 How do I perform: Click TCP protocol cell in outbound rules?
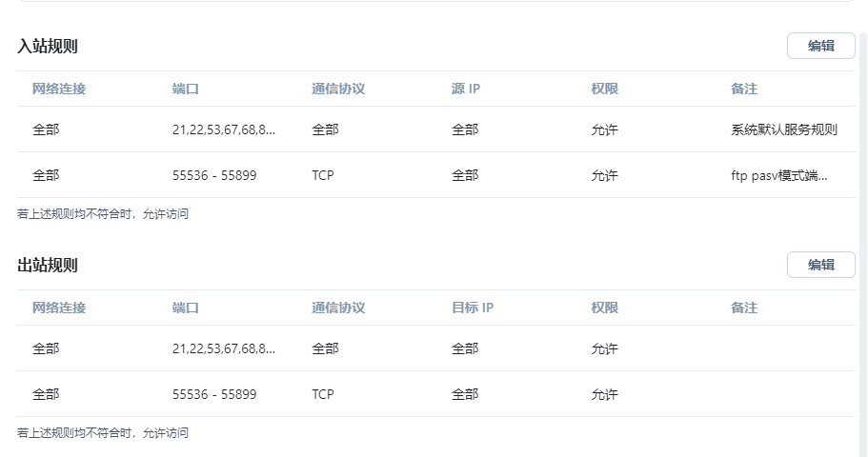[323, 394]
